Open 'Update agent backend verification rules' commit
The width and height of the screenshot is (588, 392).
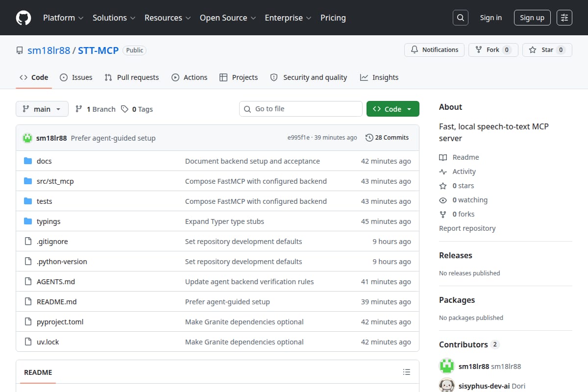point(249,282)
